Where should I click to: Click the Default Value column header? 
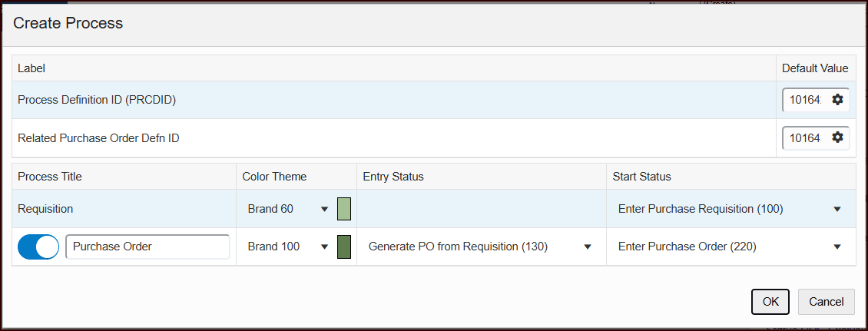pyautogui.click(x=815, y=68)
